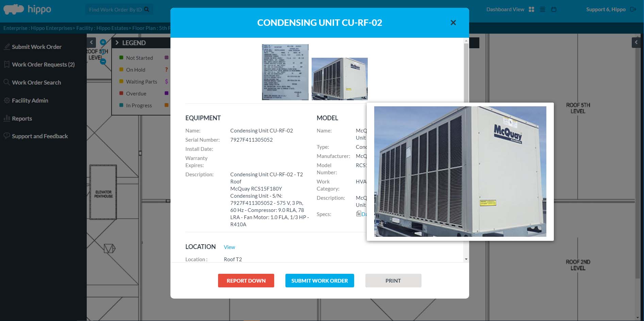Switch to list view icon
Viewport: 644px width, 321px height.
543,10
